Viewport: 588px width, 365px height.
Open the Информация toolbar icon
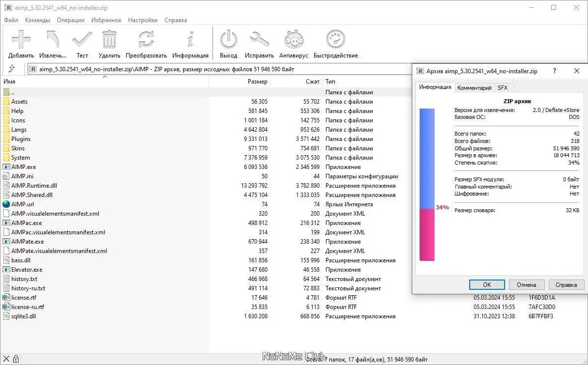pyautogui.click(x=190, y=39)
